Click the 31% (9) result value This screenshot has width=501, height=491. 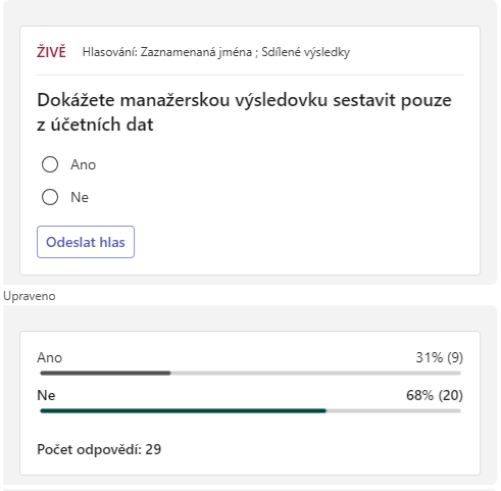point(439,357)
